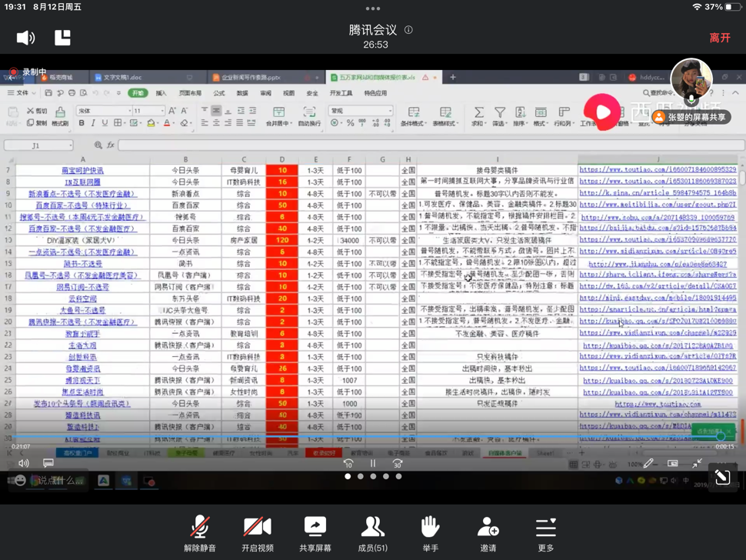
Task: Open meeting info next to 腾讯会议 title
Action: coord(408,30)
